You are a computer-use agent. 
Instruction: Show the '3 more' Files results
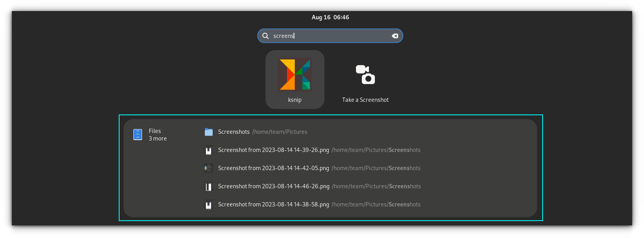coord(157,139)
